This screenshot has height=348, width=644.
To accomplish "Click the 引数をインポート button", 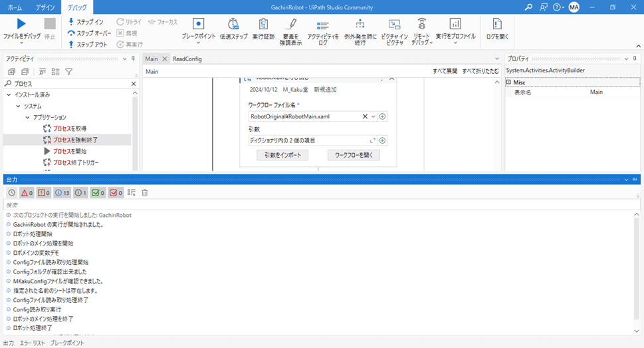I will (x=282, y=155).
